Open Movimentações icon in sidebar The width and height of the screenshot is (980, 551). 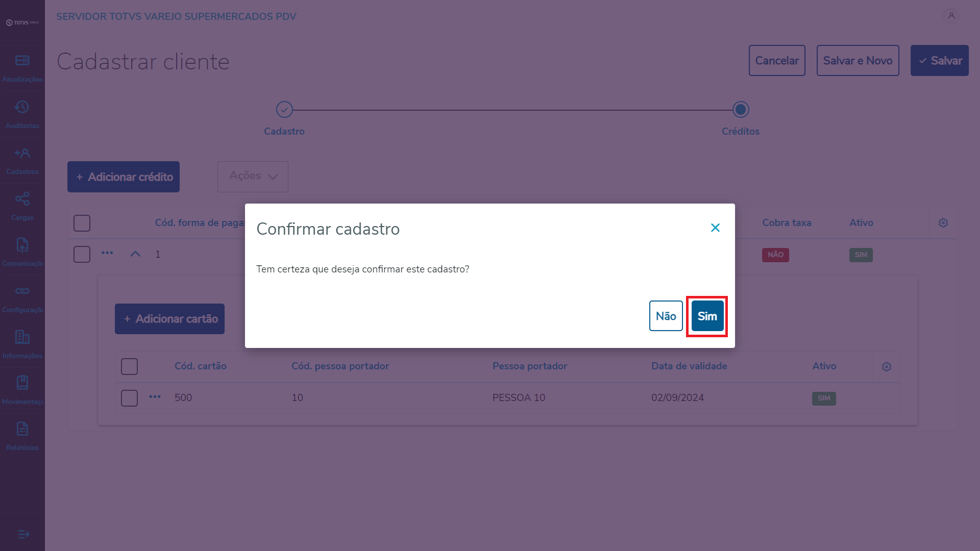22,383
